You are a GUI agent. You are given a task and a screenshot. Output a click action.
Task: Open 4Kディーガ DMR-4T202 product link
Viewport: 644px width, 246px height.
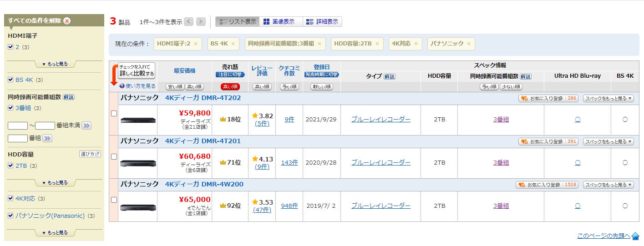point(203,98)
